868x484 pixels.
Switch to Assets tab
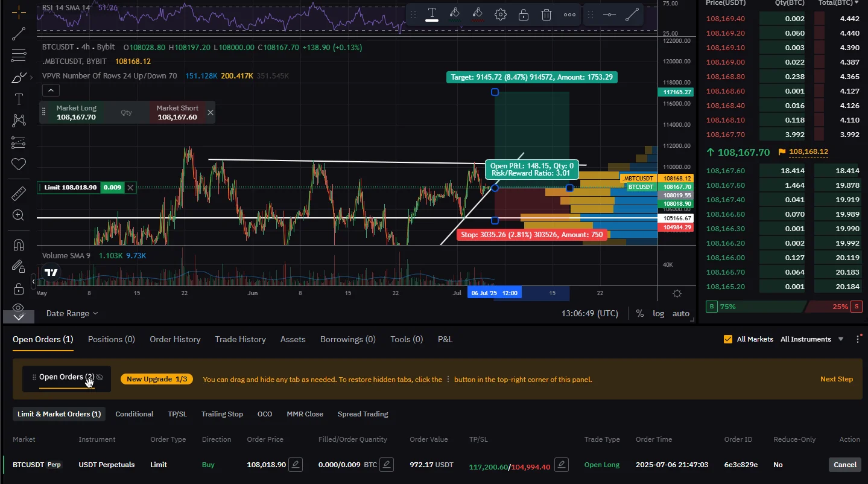[293, 339]
